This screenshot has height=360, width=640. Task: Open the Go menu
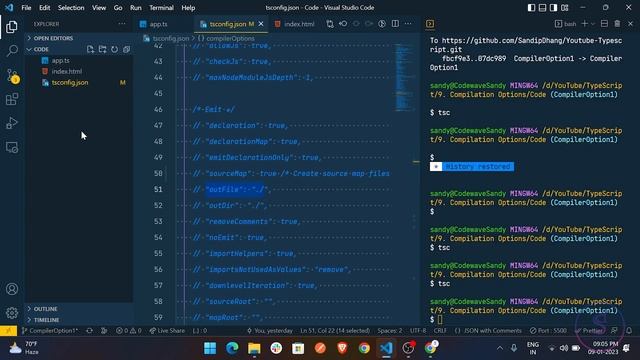118,8
